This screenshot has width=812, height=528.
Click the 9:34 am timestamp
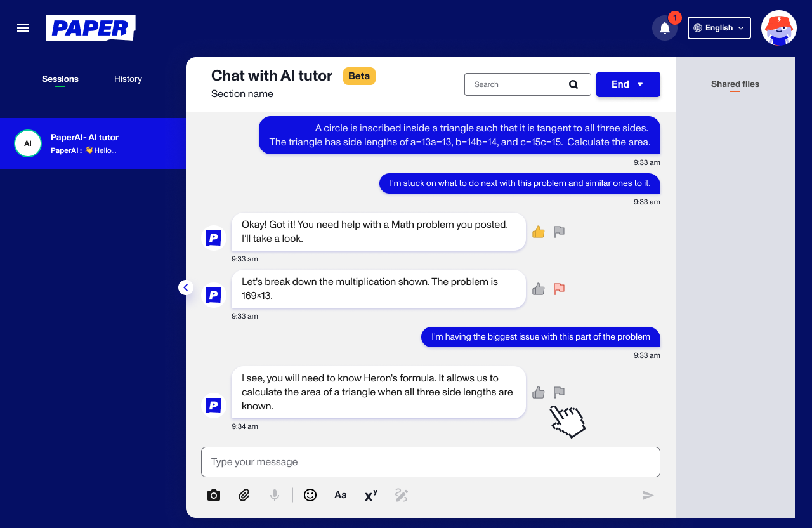tap(245, 426)
